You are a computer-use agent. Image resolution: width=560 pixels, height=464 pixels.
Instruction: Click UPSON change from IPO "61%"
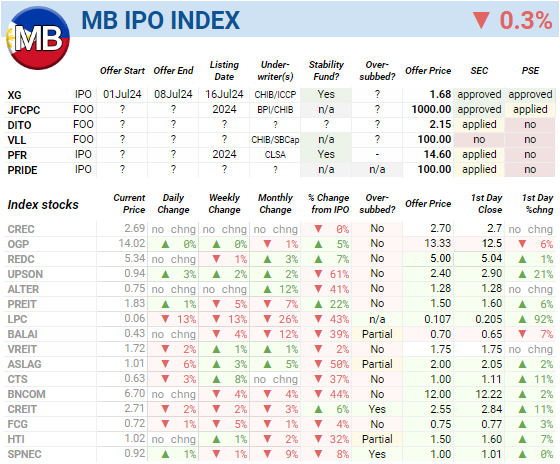point(339,274)
